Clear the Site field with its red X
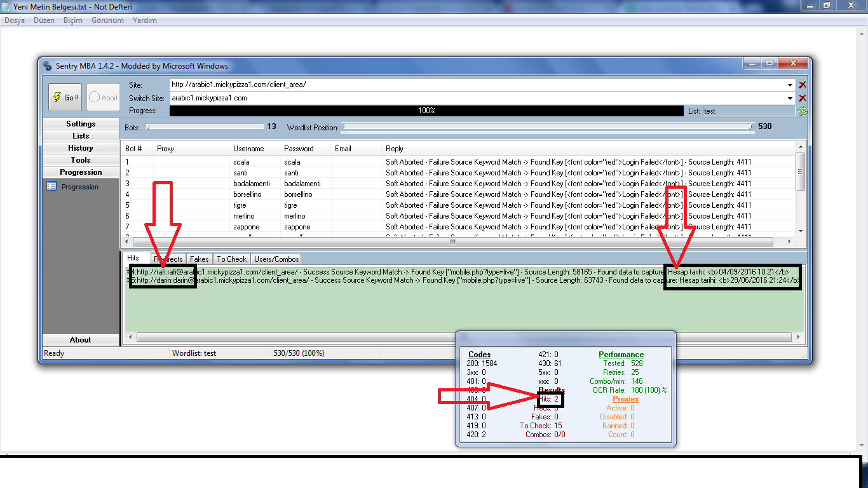Viewport: 868px width, 488px height. (x=802, y=85)
